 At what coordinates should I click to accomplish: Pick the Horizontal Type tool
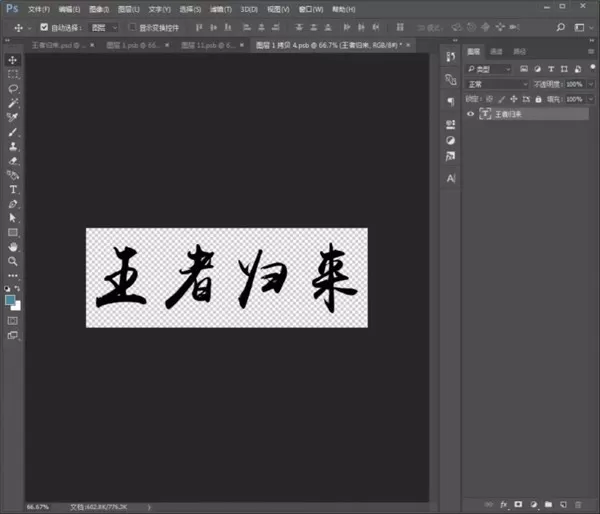tap(13, 189)
